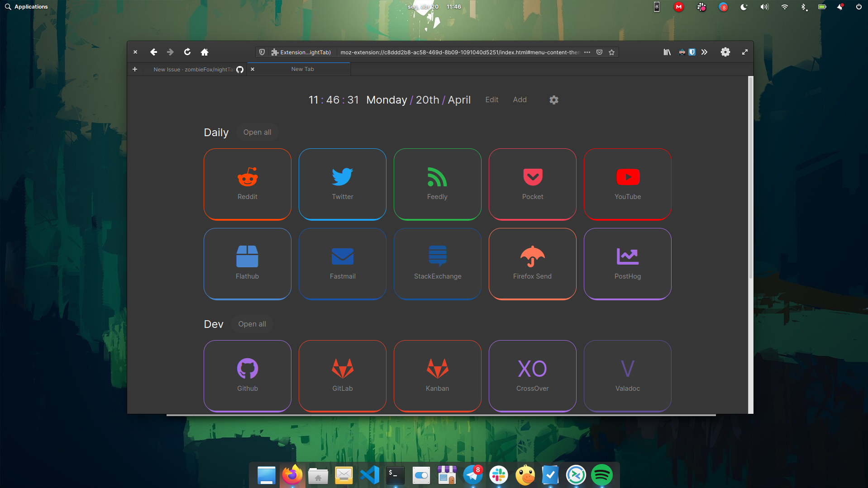This screenshot has height=488, width=868.
Task: Open the PostHog bookmark tile
Action: (628, 264)
